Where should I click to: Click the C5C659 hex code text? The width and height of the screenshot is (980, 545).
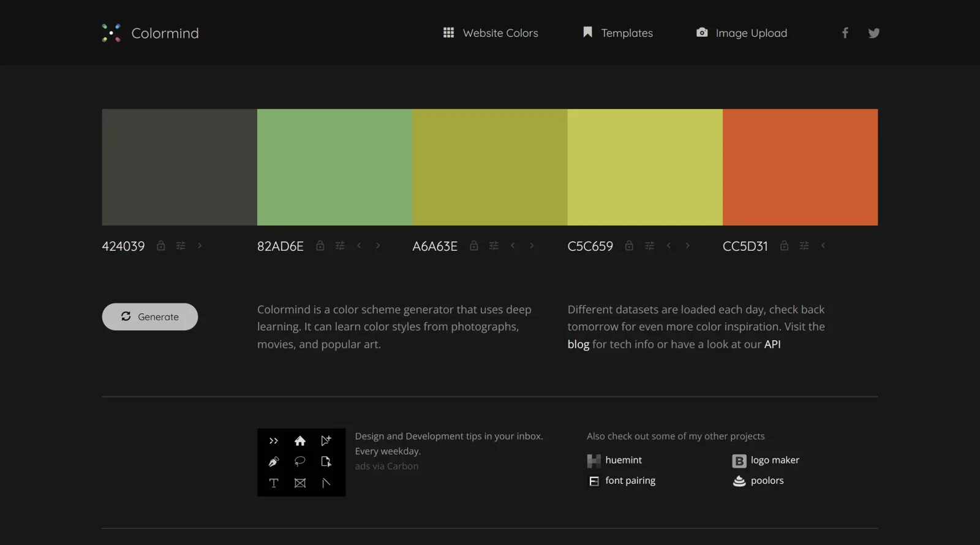(590, 246)
